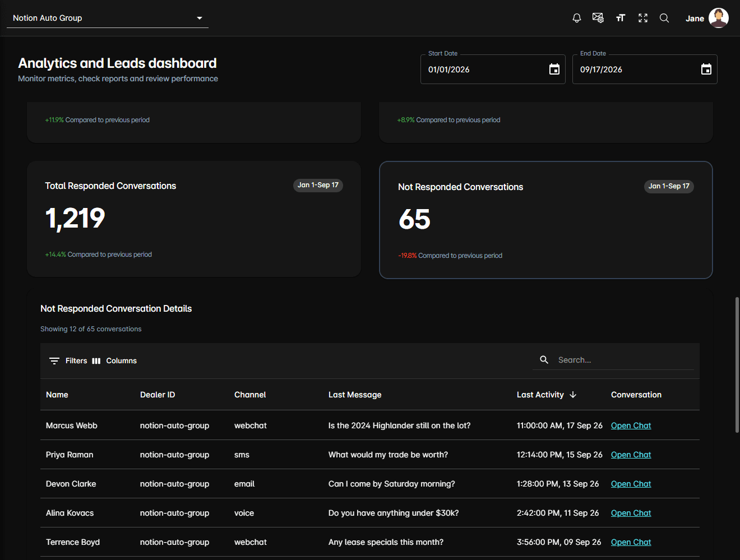Screen dimensions: 740x560
Task: Click "Any lease specials this month?" message
Action: pyautogui.click(x=386, y=542)
